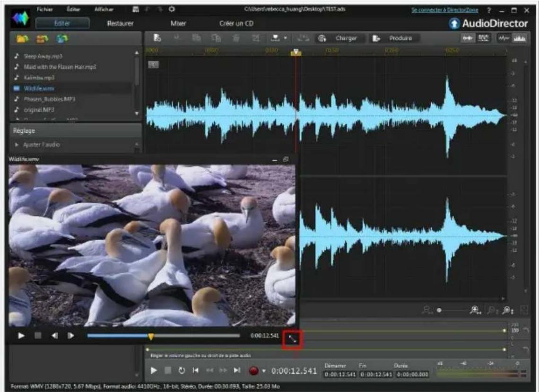Click the orange import media folder icon
Screen dimensions: 539x392
(x=42, y=39)
